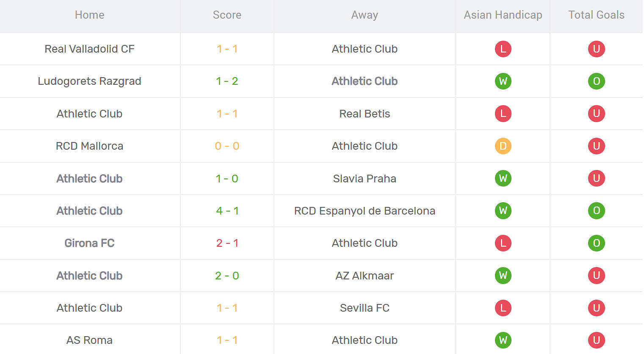Click green W handicap badge for Ludogorets match
The image size is (644, 354).
tap(503, 81)
